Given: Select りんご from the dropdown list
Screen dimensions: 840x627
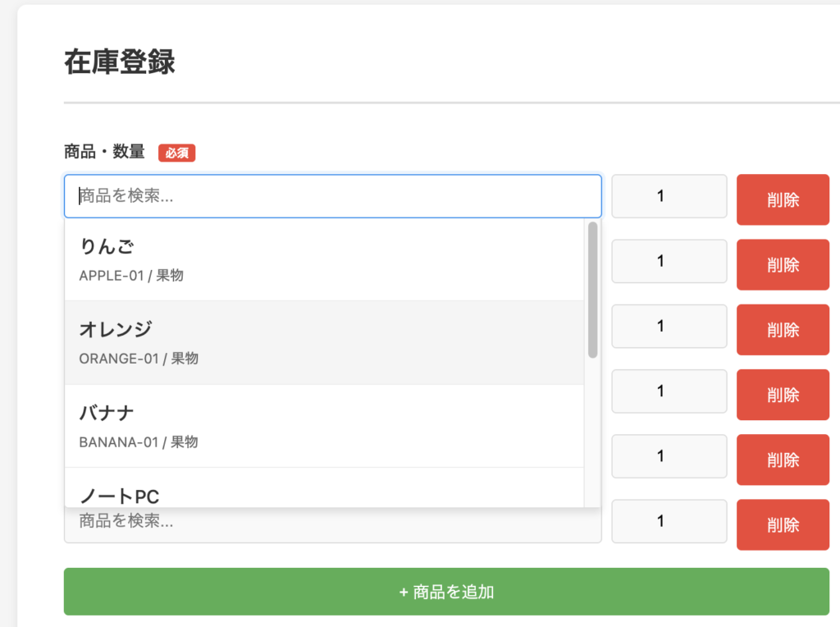Looking at the screenshot, I should [324, 259].
